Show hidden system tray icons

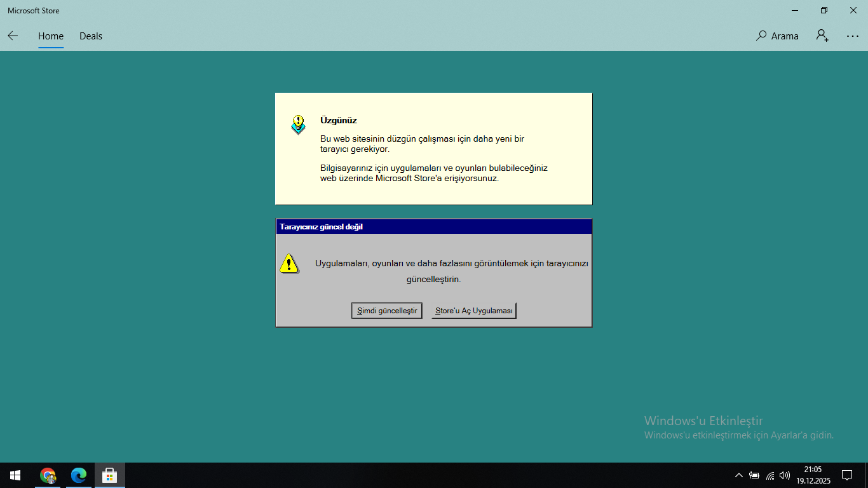coord(738,475)
